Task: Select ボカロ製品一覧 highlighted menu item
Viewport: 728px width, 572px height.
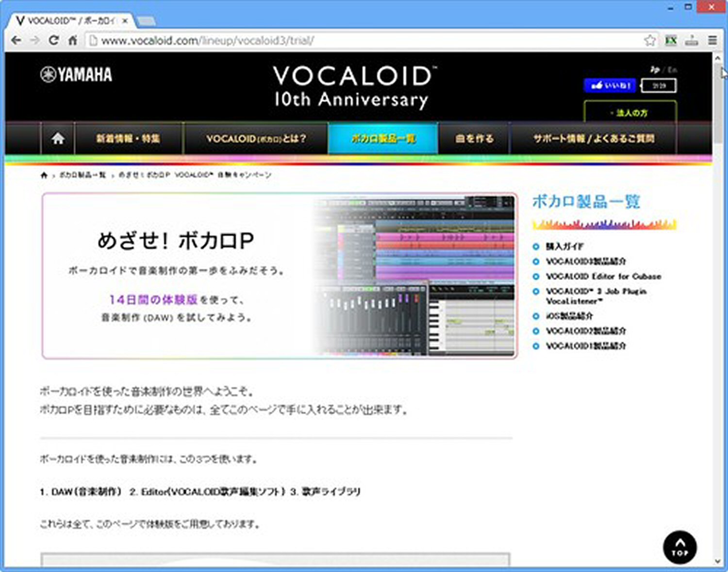Action: tap(383, 139)
